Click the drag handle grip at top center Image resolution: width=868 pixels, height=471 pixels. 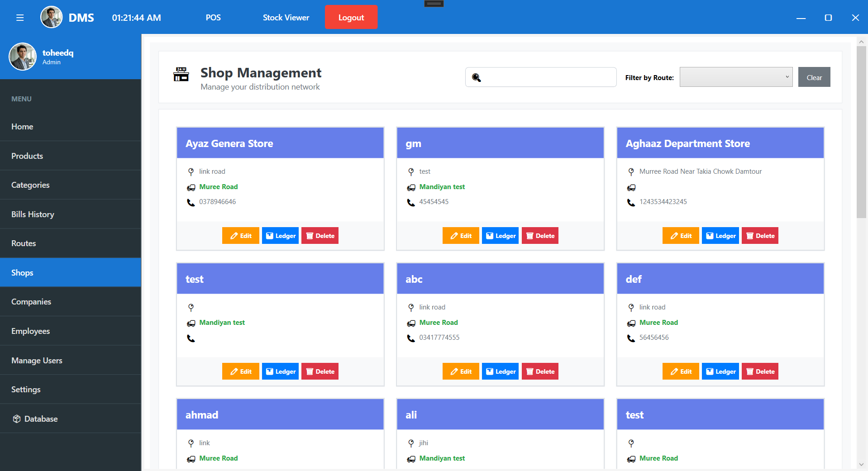point(434,4)
